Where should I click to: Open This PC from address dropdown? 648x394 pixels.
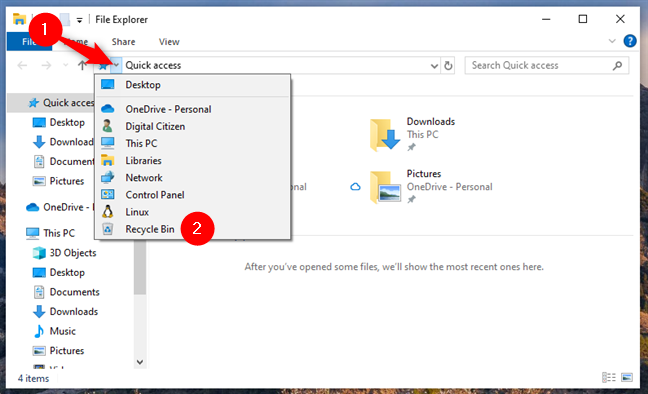coord(193,143)
